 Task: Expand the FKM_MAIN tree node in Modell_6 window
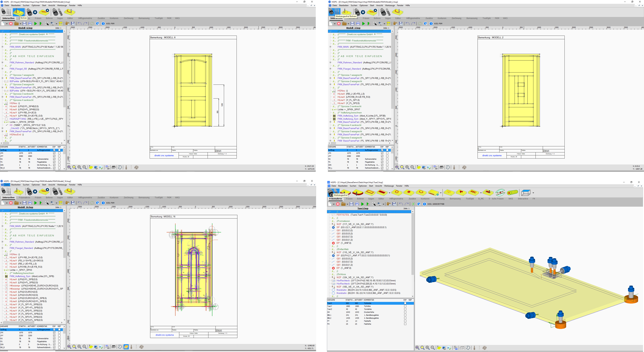[2, 47]
